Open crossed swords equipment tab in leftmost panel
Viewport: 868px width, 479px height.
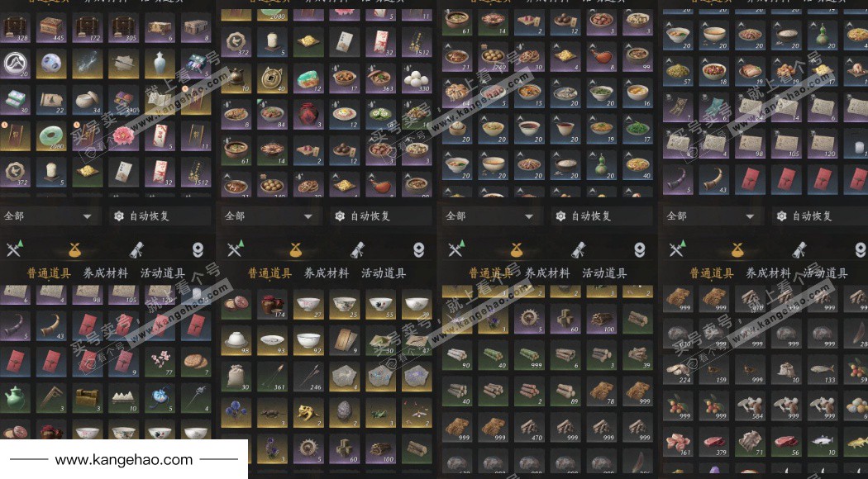click(14, 250)
